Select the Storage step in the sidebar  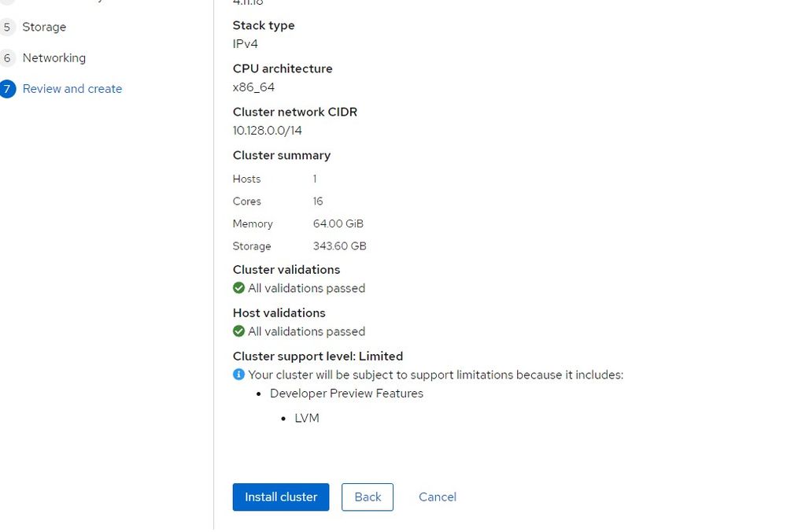[x=44, y=27]
